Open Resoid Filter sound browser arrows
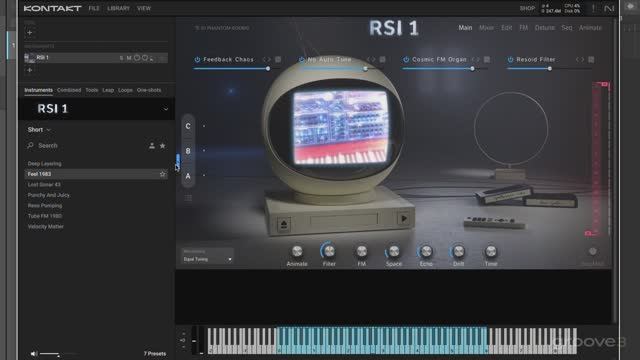Screen dimensions: 640x360 pyautogui.click(x=580, y=60)
